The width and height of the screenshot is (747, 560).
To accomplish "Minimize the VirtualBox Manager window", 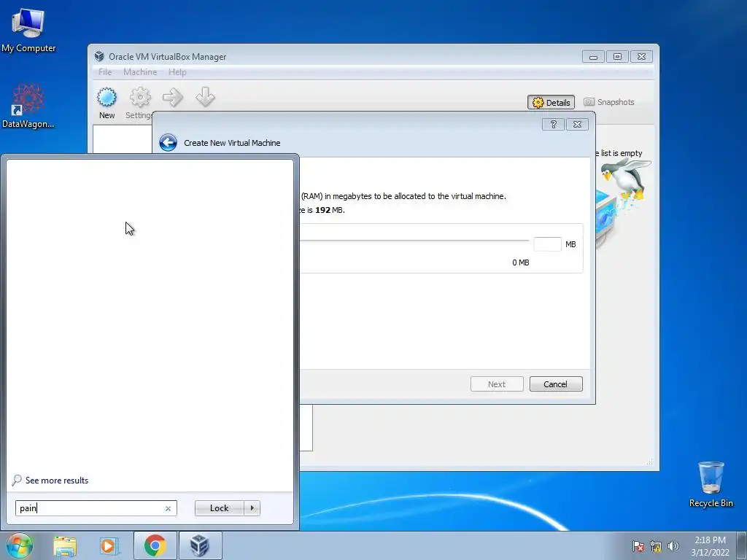I will pos(593,57).
